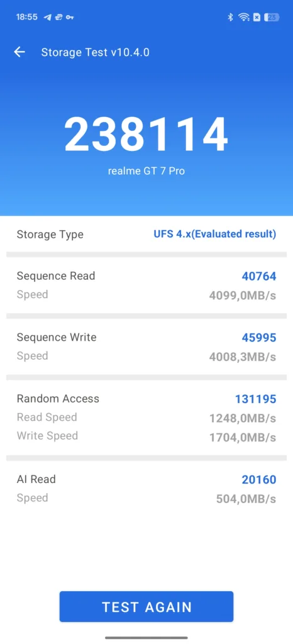
Task: Tap the no-SIM status icon
Action: [x=257, y=17]
